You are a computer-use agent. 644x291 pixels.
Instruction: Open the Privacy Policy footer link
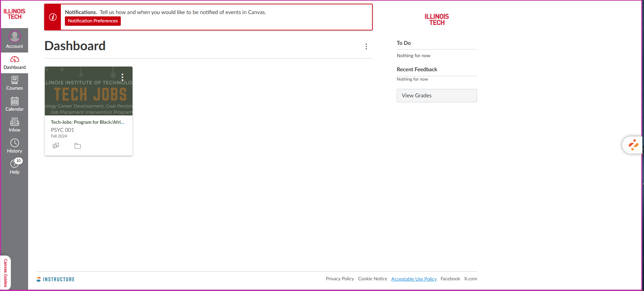pos(340,279)
